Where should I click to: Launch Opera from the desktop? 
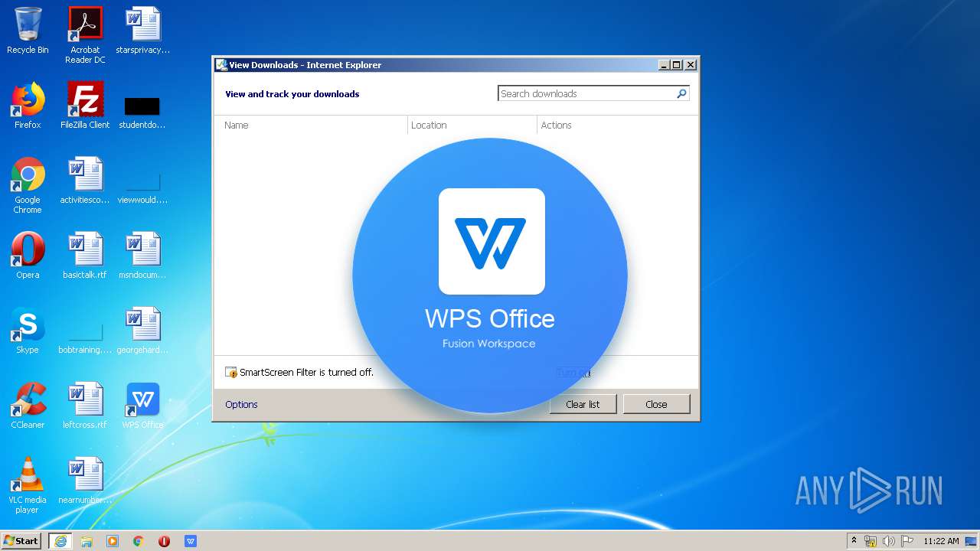28,256
